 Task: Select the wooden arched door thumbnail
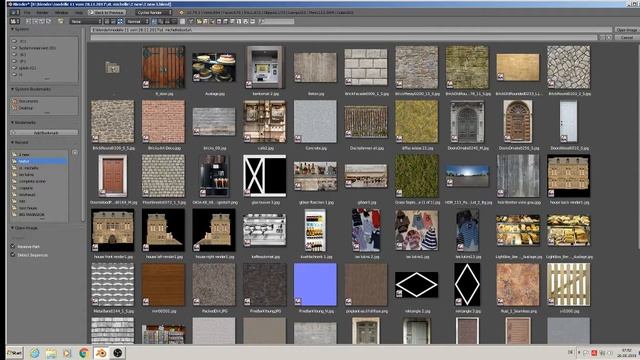[163, 67]
